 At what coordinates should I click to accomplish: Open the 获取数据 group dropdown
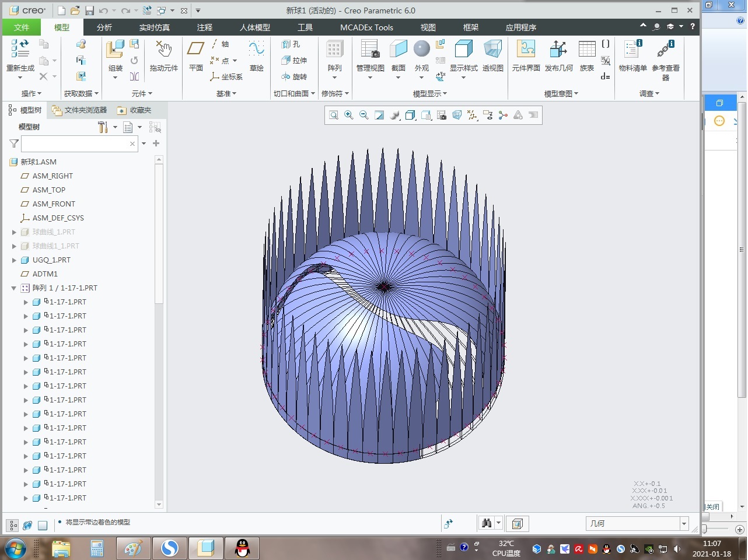pyautogui.click(x=81, y=93)
